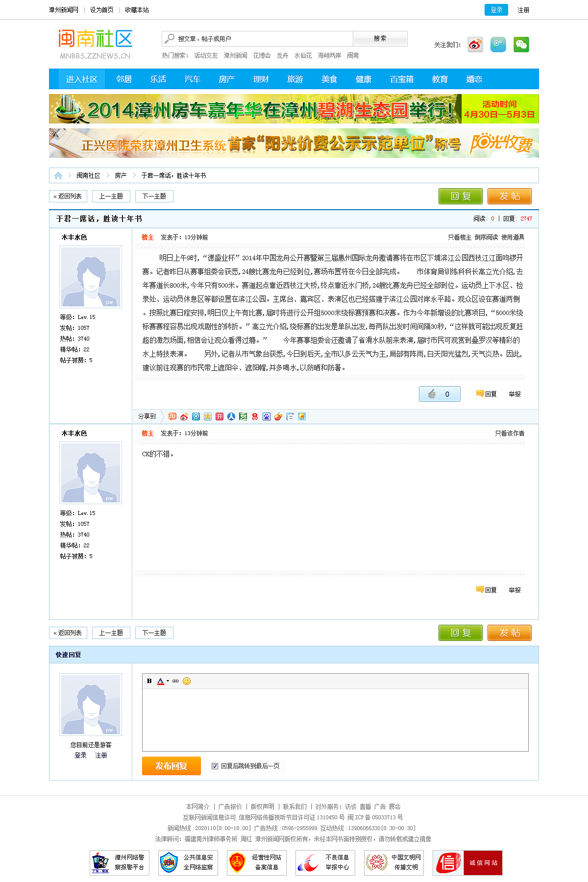Click first post author avatar 木丰水色

91,277
